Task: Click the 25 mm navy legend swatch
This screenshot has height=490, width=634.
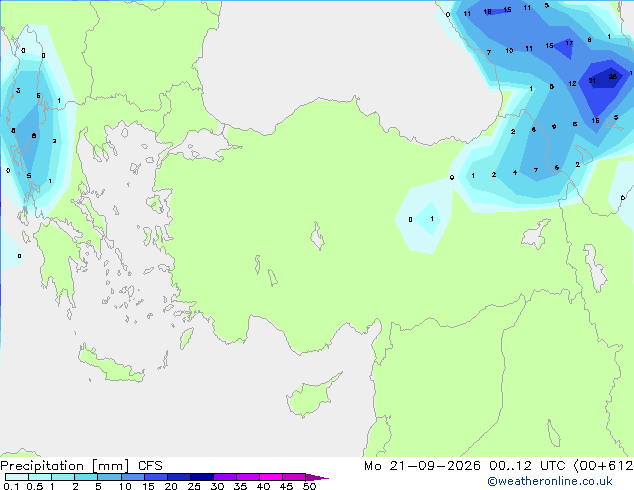Action: pyautogui.click(x=202, y=477)
